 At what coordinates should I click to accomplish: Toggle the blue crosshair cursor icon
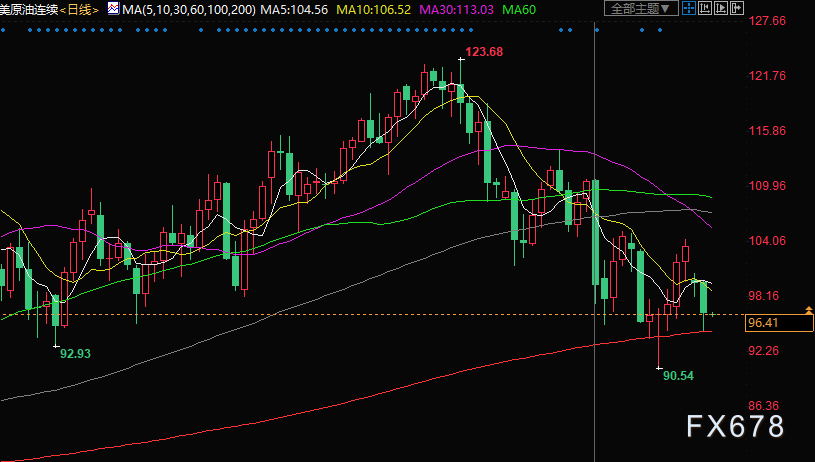pyautogui.click(x=689, y=8)
